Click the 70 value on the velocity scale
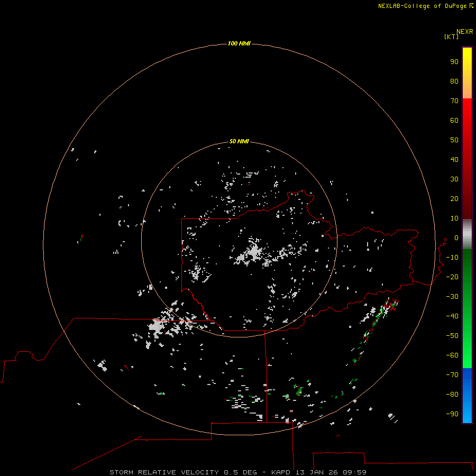This screenshot has height=476, width=476. point(454,101)
